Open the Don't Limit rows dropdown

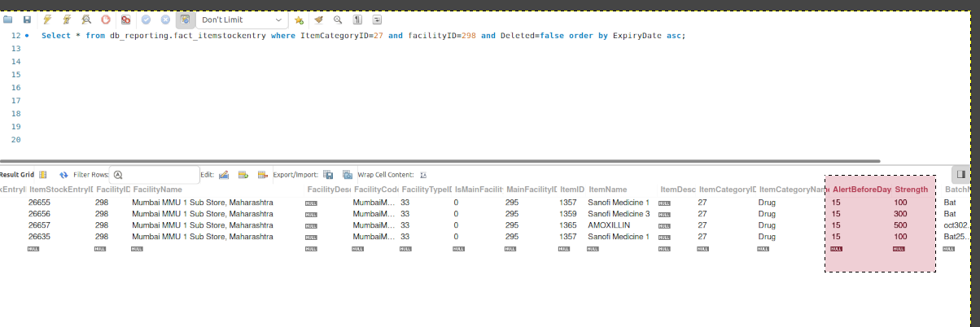pyautogui.click(x=242, y=19)
